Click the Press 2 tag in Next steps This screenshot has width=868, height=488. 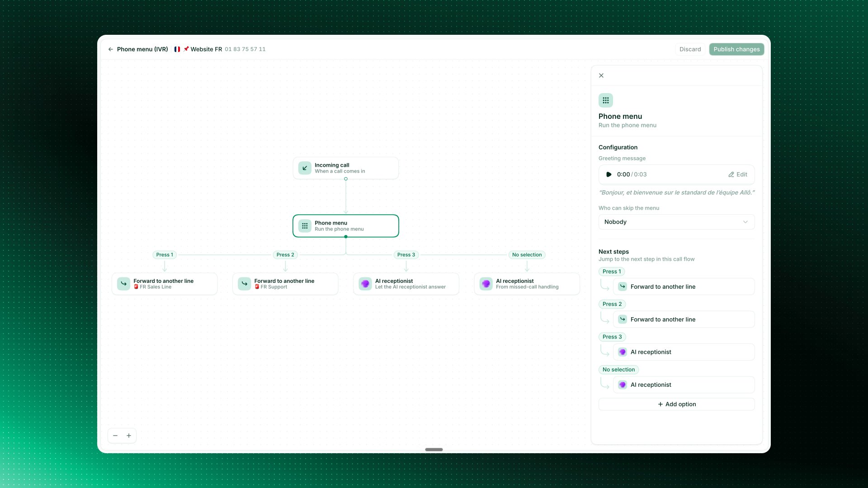tap(612, 304)
